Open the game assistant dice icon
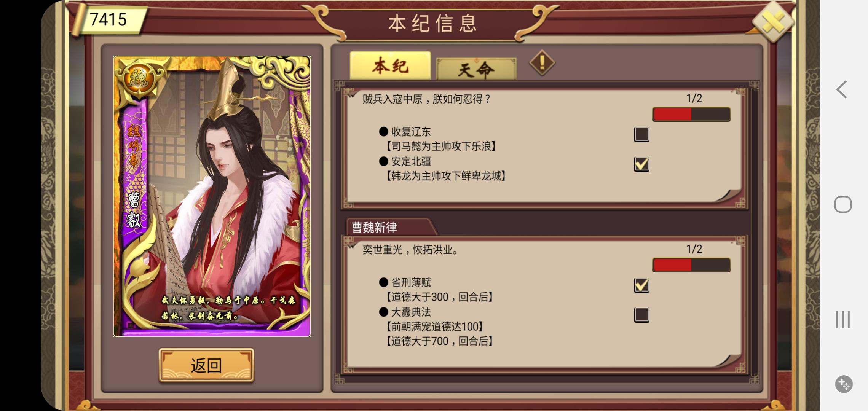This screenshot has height=411, width=868. (x=844, y=384)
